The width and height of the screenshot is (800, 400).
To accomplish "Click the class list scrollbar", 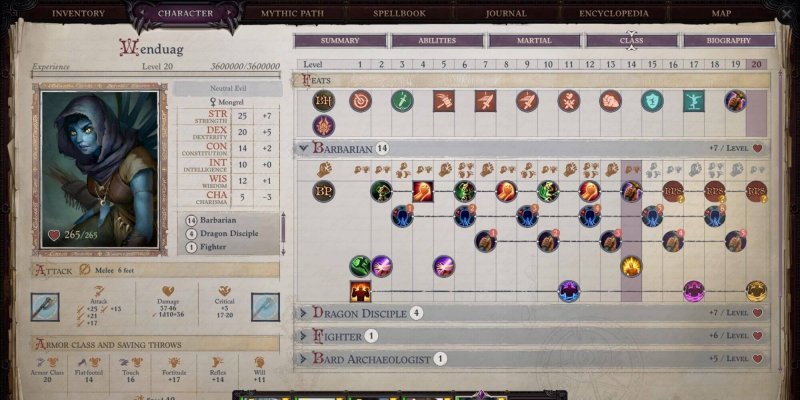I will coord(283,233).
